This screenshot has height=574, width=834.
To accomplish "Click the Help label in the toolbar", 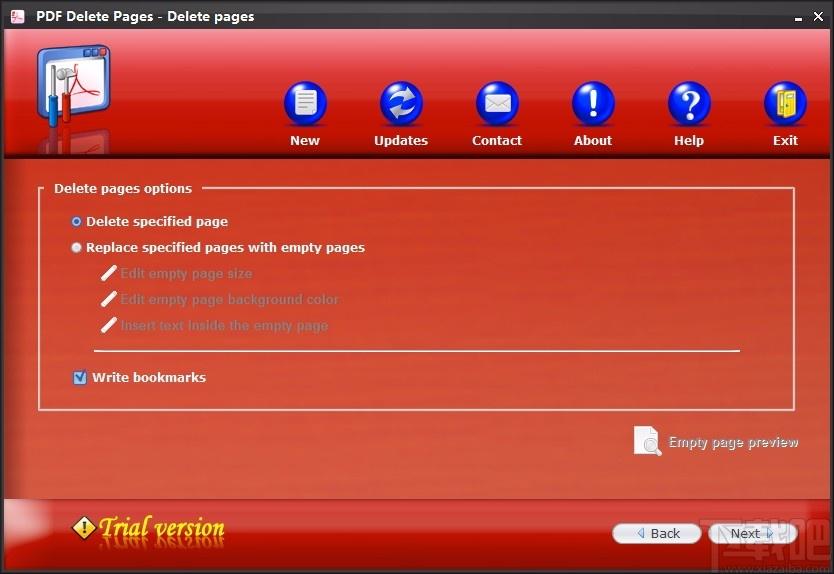I will pos(689,140).
